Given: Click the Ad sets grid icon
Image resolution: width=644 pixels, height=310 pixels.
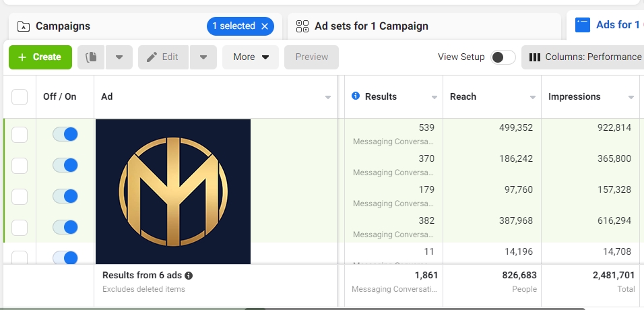Looking at the screenshot, I should 302,26.
